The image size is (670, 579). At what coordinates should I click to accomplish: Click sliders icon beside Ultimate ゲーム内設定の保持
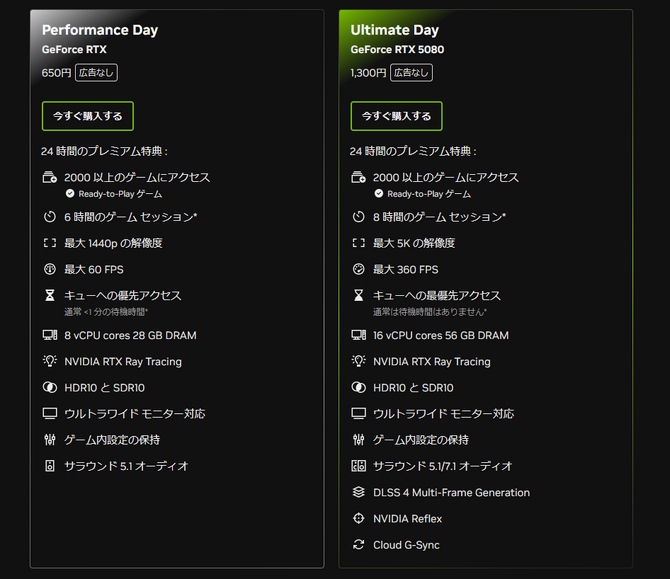pyautogui.click(x=359, y=440)
